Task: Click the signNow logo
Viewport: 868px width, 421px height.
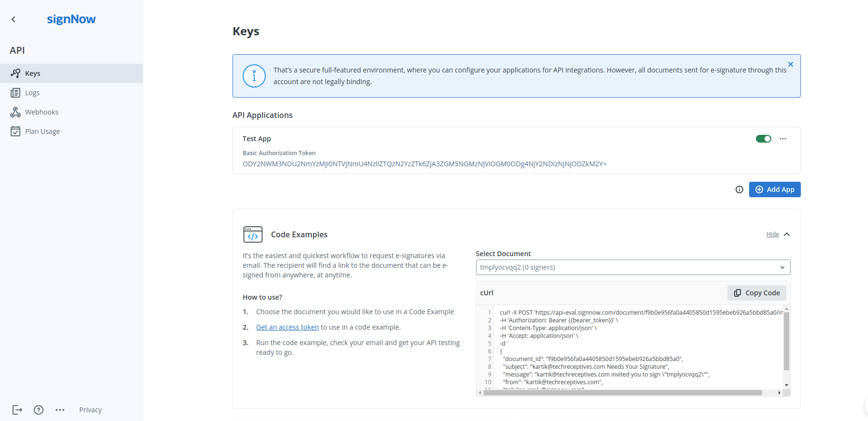Action: [x=71, y=19]
